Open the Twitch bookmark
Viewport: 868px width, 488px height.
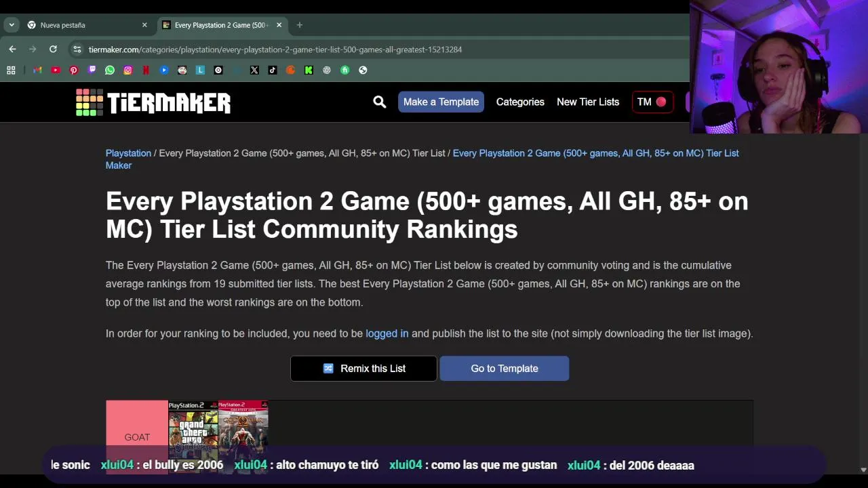coord(92,70)
